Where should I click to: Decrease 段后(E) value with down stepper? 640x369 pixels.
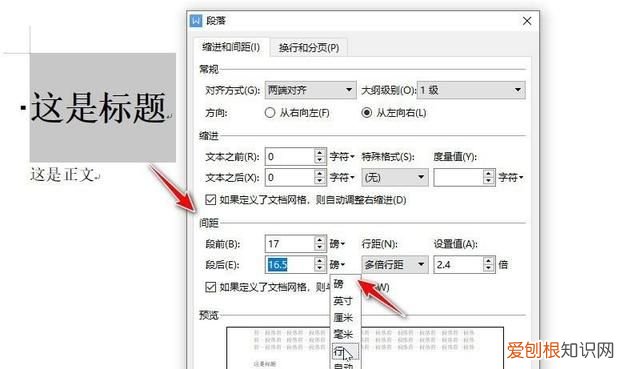tap(320, 269)
